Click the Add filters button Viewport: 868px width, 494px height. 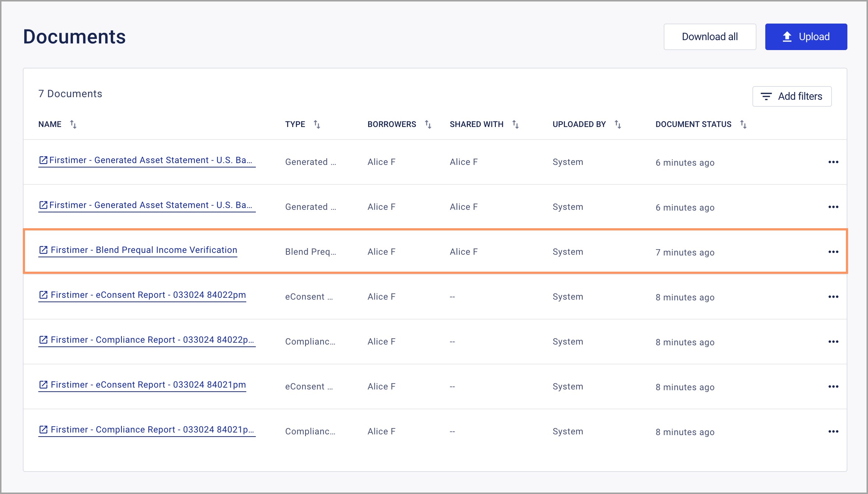coord(792,96)
